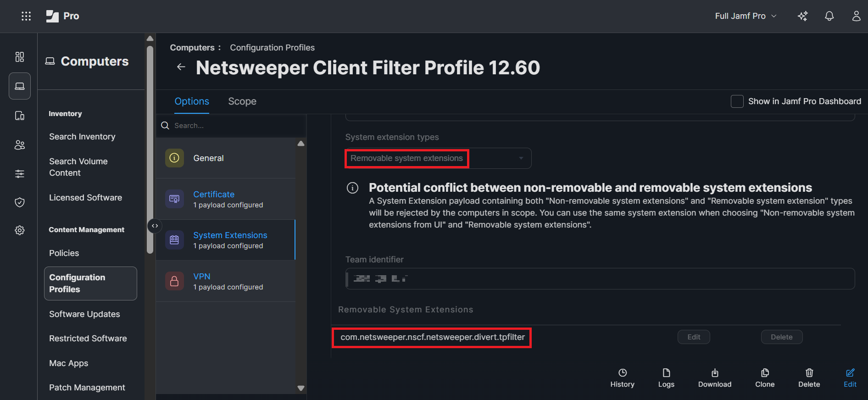Open the sliders settings icon in rail
The width and height of the screenshot is (868, 400).
click(20, 174)
